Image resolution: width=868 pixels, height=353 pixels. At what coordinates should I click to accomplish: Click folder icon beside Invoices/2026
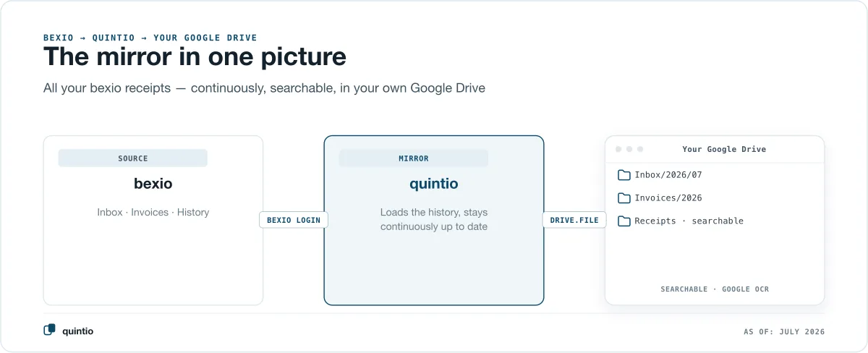click(x=624, y=198)
